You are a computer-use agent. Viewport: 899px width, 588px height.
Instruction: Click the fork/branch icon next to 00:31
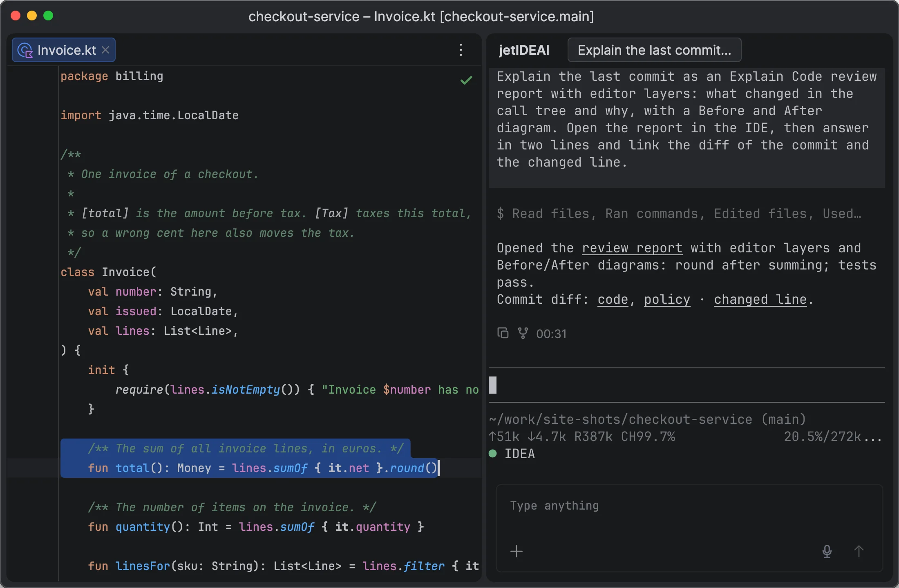[x=523, y=333]
